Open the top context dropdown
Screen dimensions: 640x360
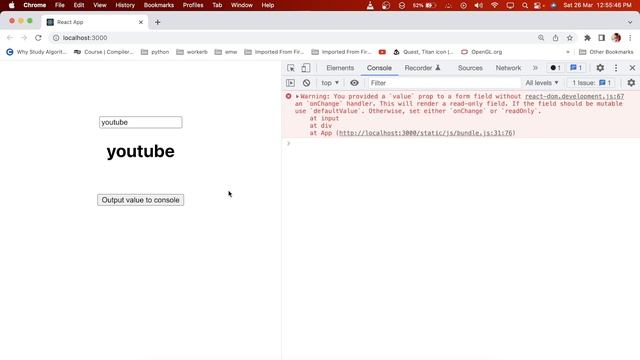(x=330, y=83)
